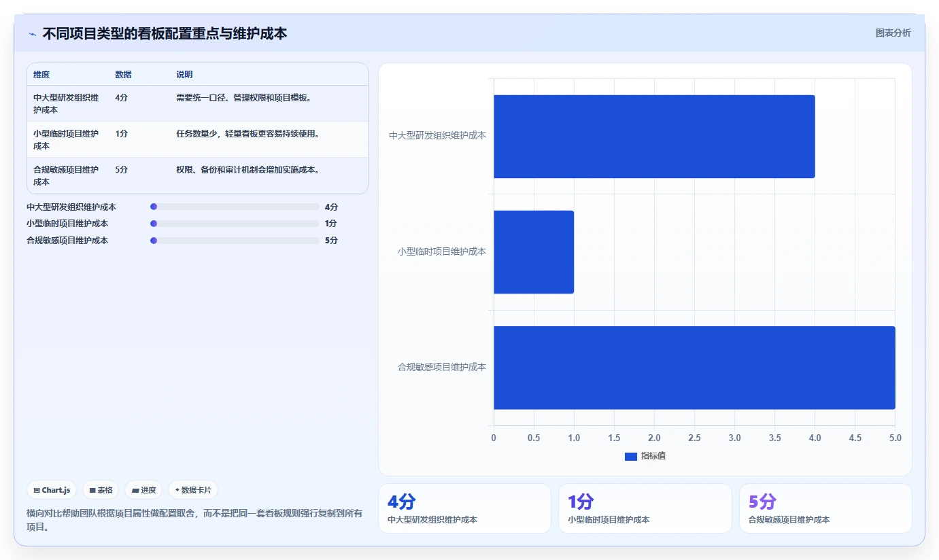
Task: Open the 1分 data card
Action: pos(645,508)
